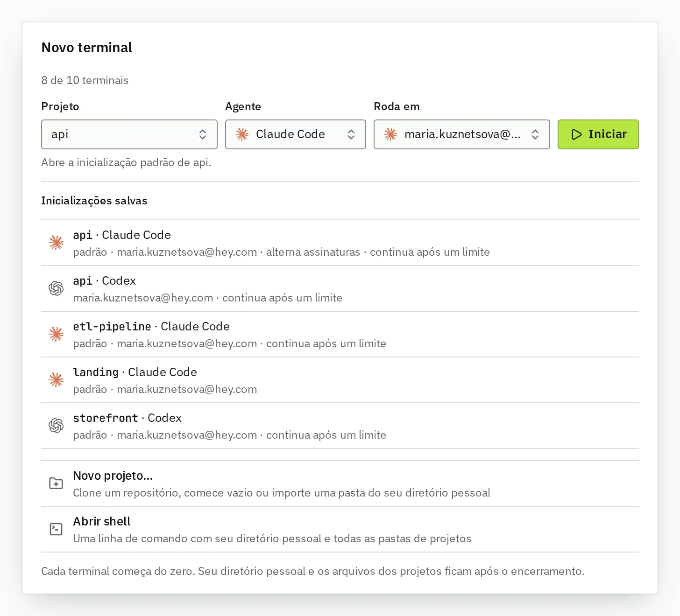Click the play icon in the Iniciar button
This screenshot has height=616, width=680.
(577, 134)
